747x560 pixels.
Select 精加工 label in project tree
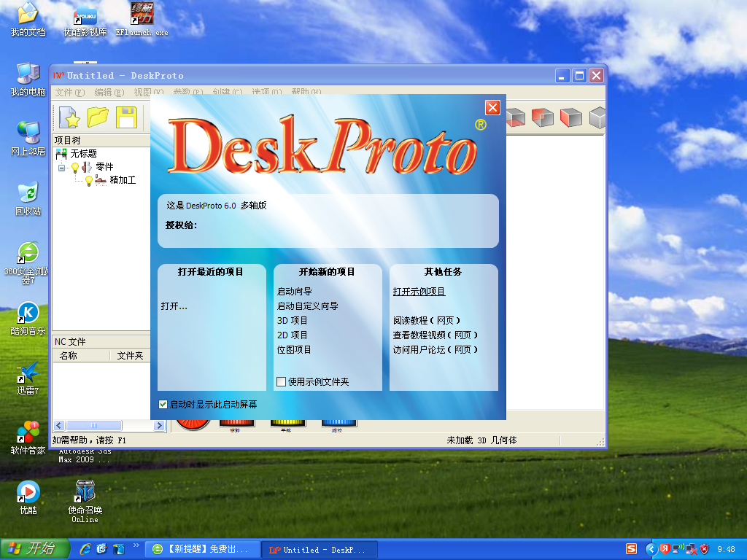point(123,180)
